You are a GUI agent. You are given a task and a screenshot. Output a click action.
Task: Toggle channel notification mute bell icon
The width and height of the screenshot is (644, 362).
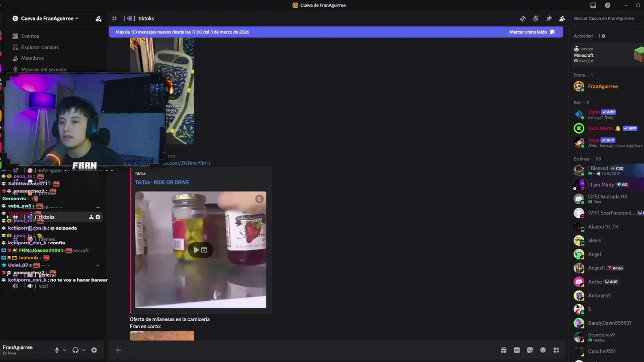(536, 19)
